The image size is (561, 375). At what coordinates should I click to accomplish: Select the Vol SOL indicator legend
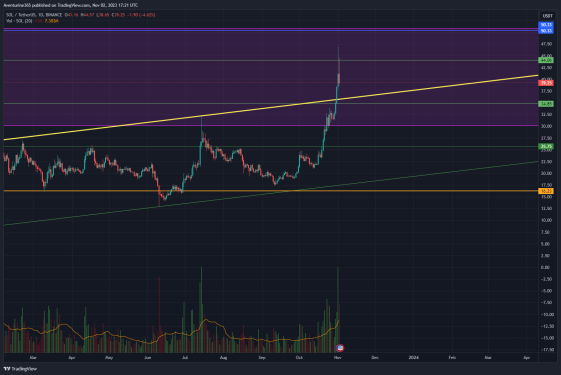click(19, 21)
